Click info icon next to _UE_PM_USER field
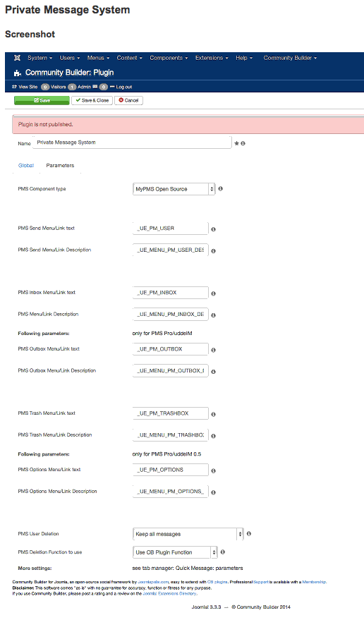 click(x=213, y=229)
